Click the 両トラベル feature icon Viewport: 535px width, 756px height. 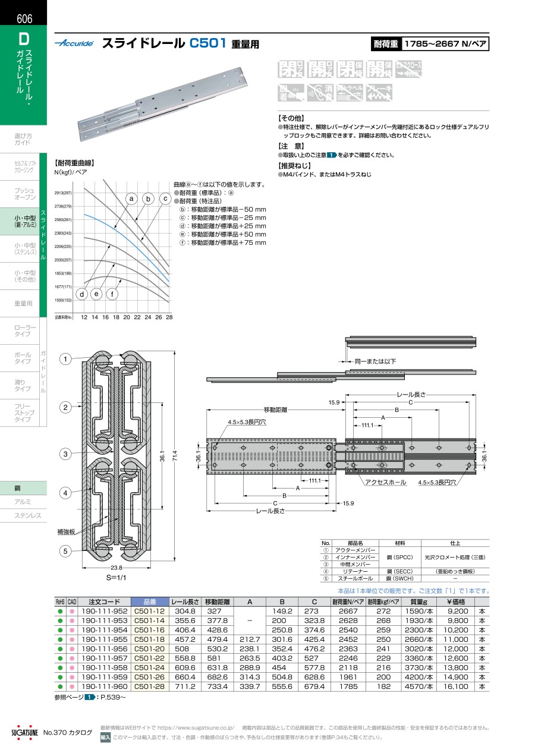pos(350,92)
